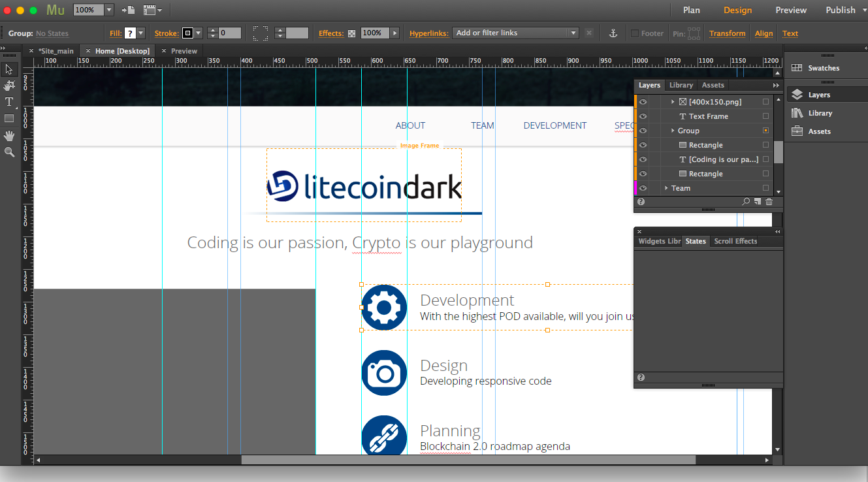Open States panel help question mark
This screenshot has width=868, height=482.
coord(641,378)
